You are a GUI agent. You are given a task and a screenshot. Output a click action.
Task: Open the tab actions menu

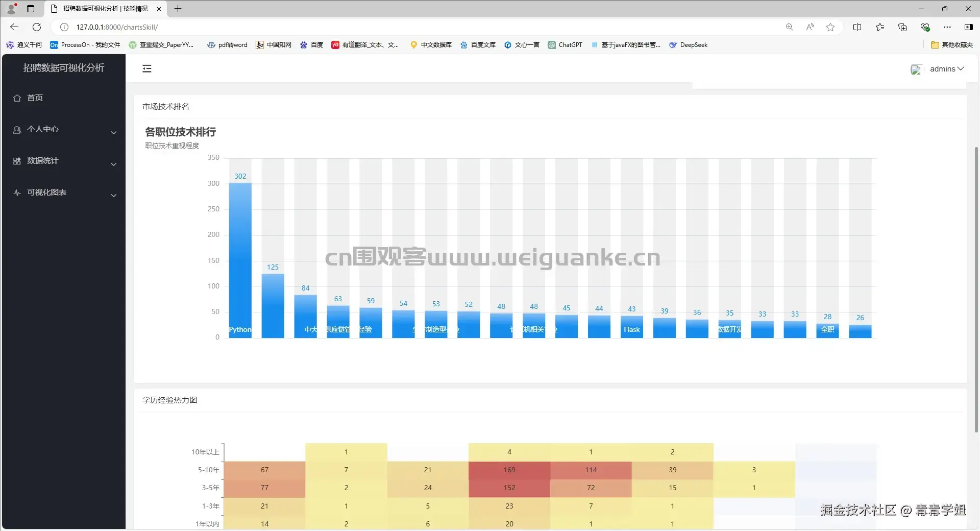tap(31, 9)
